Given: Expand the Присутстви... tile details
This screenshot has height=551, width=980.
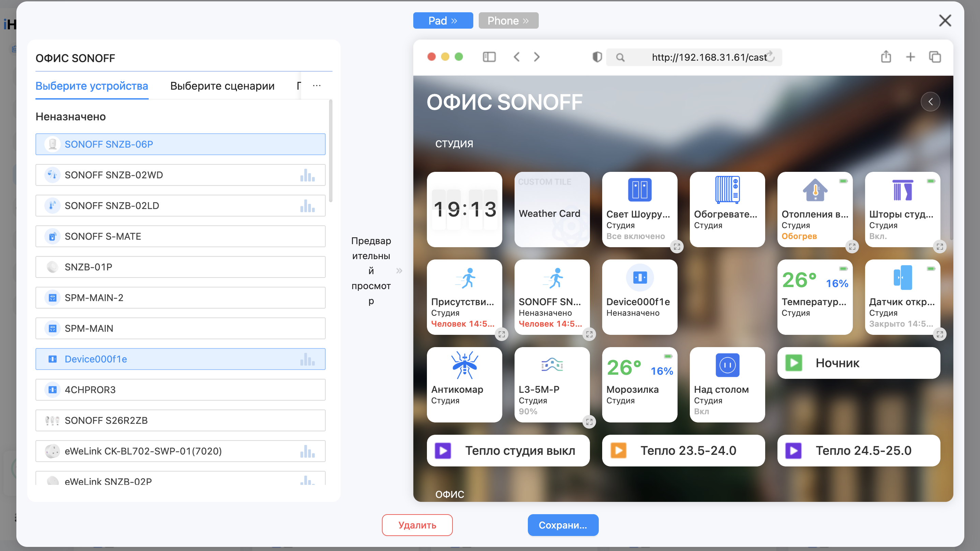Looking at the screenshot, I should coord(502,334).
